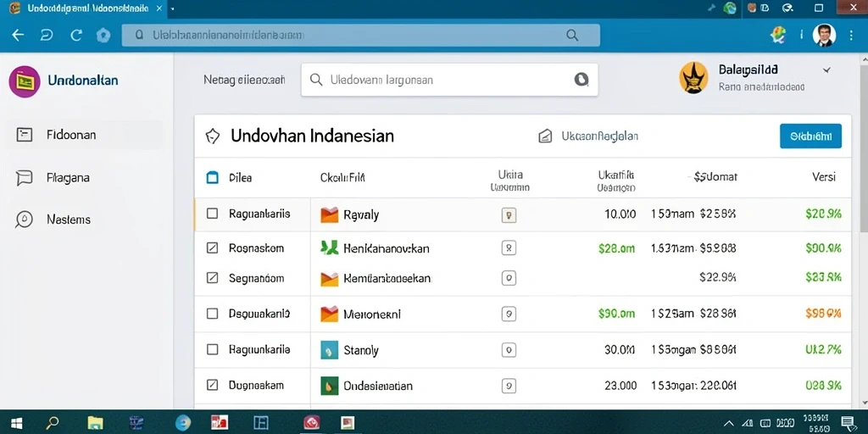This screenshot has height=434, width=868.
Task: Click the search magnifier in Uladovana search box
Action: (316, 80)
